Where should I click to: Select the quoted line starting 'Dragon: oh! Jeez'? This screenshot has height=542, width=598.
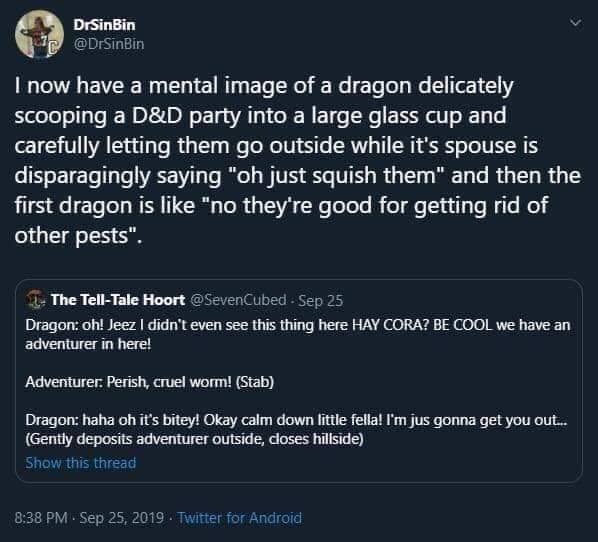point(297,325)
